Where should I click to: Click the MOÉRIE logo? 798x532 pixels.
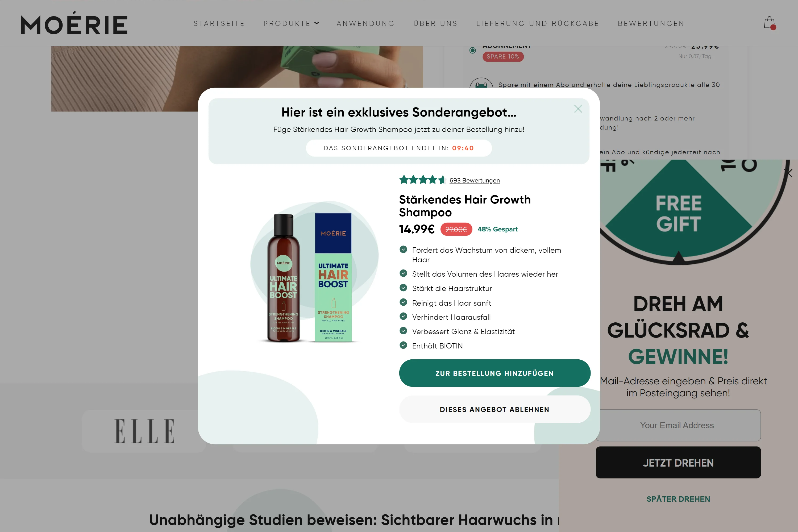[x=74, y=23]
